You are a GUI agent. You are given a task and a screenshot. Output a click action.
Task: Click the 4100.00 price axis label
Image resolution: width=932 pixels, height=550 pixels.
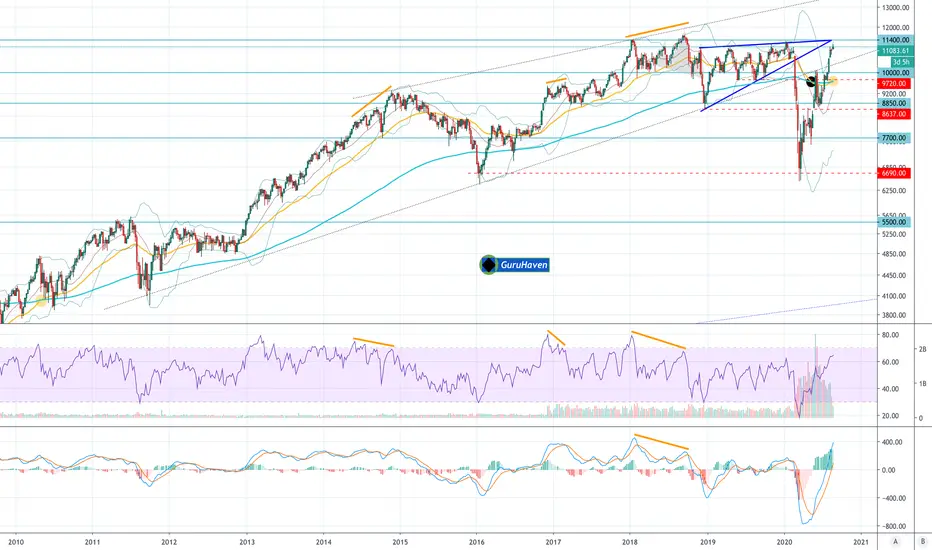895,296
